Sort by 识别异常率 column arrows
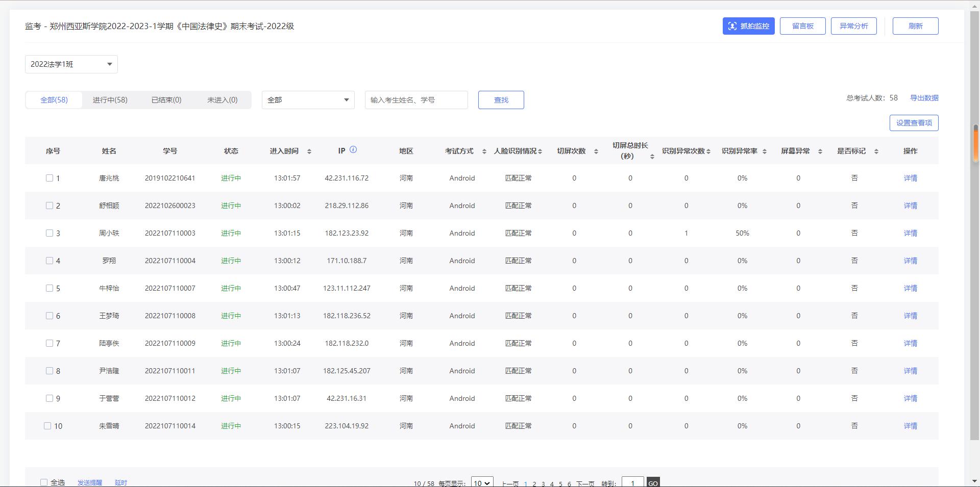Screen dimensions: 980x487 [x=764, y=151]
